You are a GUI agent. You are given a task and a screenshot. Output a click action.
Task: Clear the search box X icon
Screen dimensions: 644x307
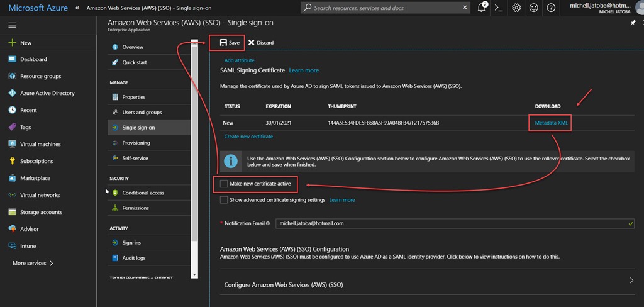click(x=465, y=8)
